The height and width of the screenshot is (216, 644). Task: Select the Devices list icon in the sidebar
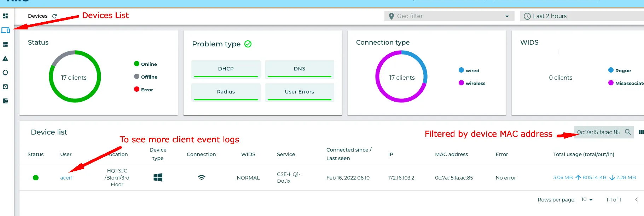[5, 30]
